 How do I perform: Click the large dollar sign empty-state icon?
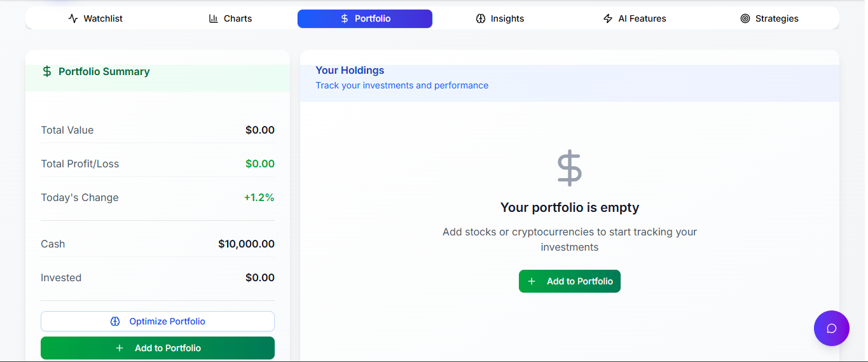click(x=570, y=168)
